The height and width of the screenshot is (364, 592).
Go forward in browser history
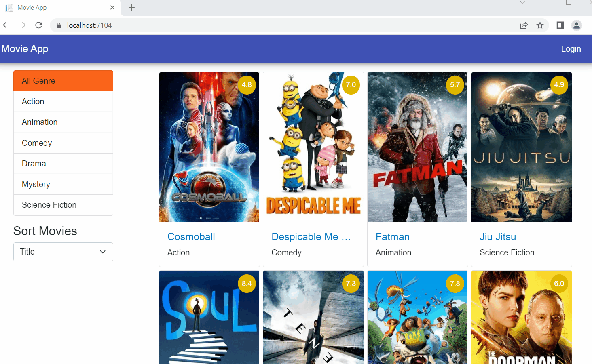pos(23,25)
